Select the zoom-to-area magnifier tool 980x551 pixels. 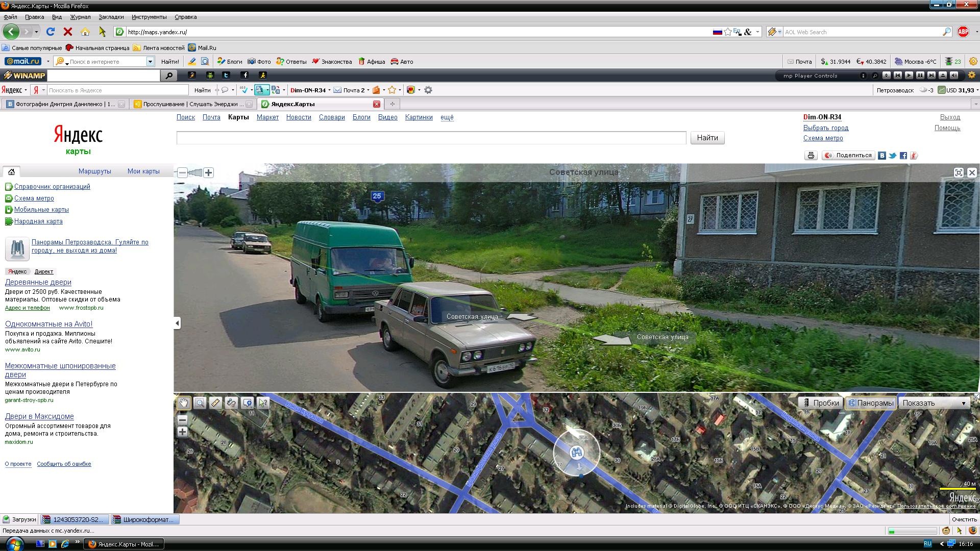click(x=200, y=403)
